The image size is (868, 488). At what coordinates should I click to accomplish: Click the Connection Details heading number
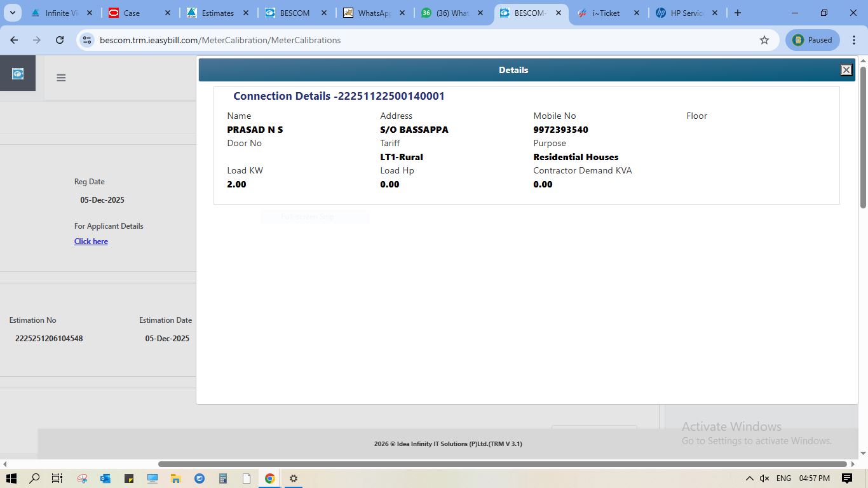[x=391, y=96]
